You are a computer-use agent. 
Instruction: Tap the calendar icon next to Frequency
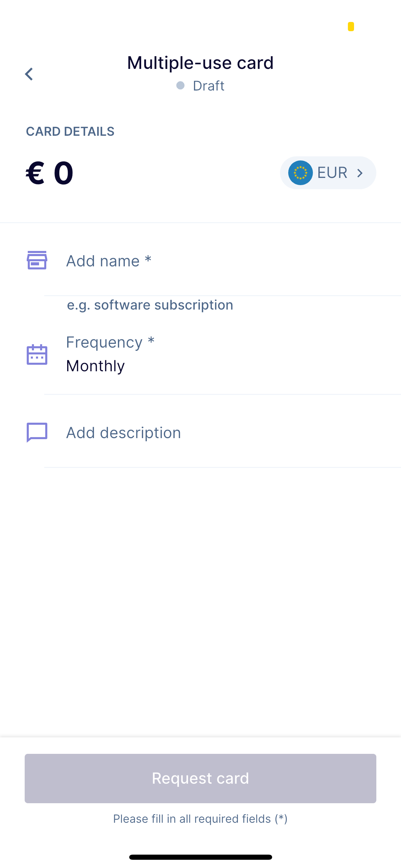[x=37, y=354]
